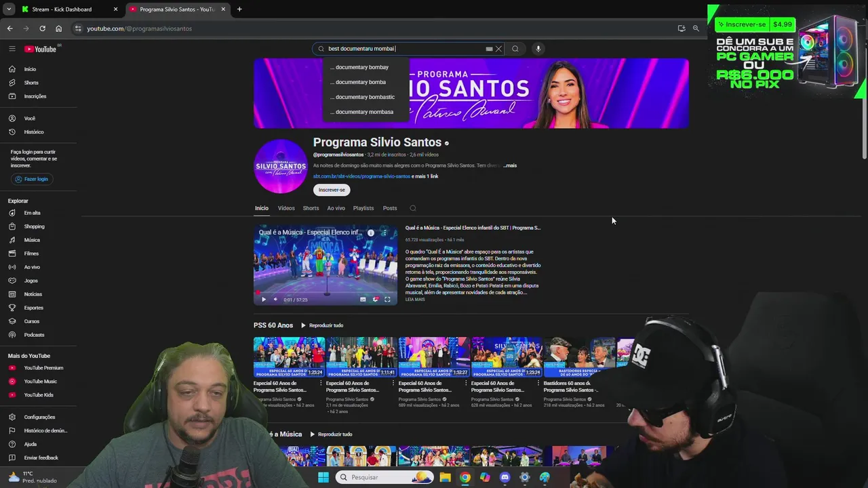The height and width of the screenshot is (488, 868).
Task: Start voice search with the microphone
Action: point(538,49)
